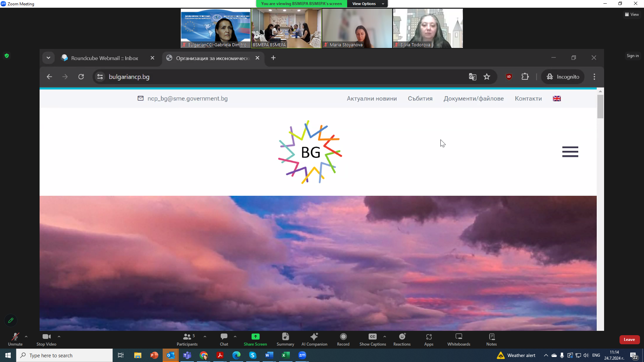Select BulgarianCCI-Gabriela Dimitrova video thumbnail
Image resolution: width=644 pixels, height=362 pixels.
click(x=216, y=28)
